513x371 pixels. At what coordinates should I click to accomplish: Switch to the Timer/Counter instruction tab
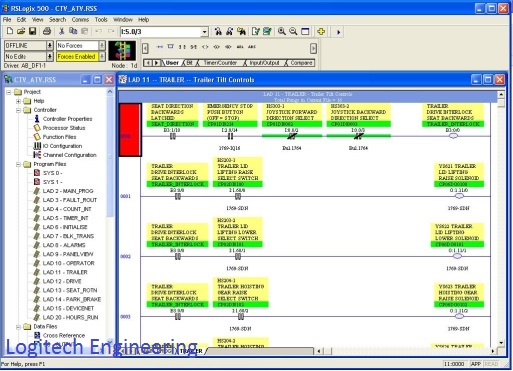tap(220, 63)
